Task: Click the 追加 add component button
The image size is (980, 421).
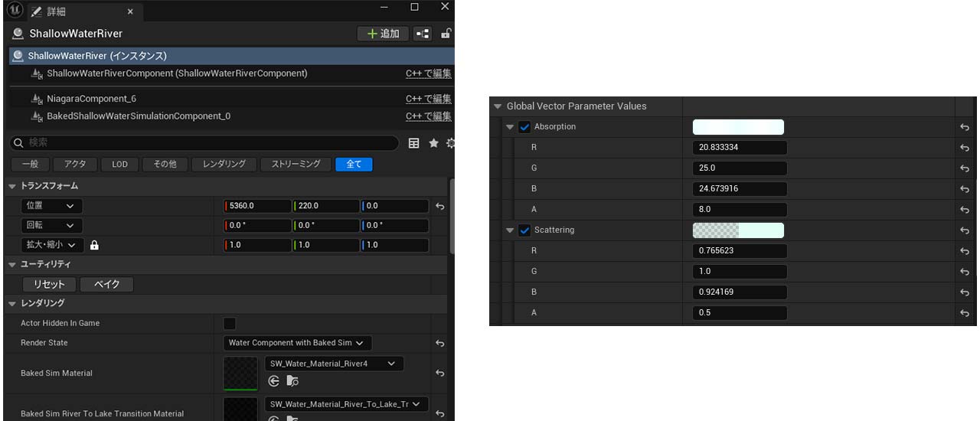Action: coord(383,34)
